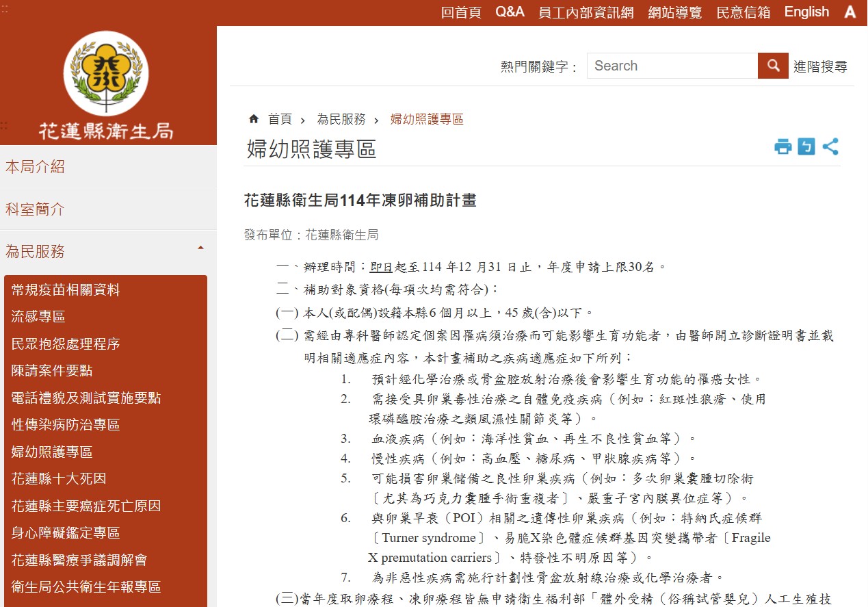Open 民意信箱 from top bar
The width and height of the screenshot is (868, 607).
click(744, 12)
